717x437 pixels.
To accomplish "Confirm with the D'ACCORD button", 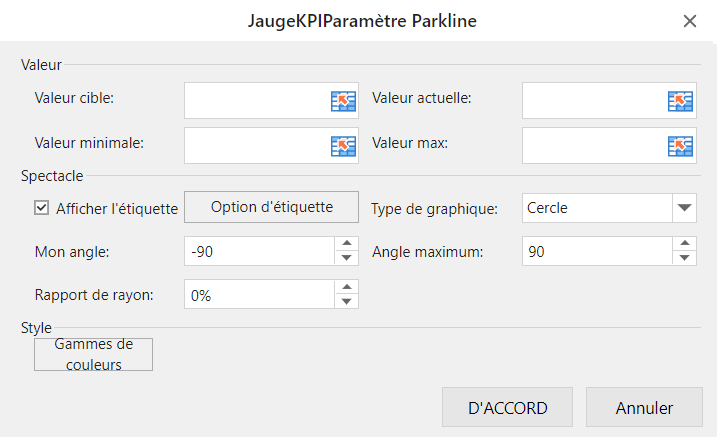I will (x=507, y=408).
